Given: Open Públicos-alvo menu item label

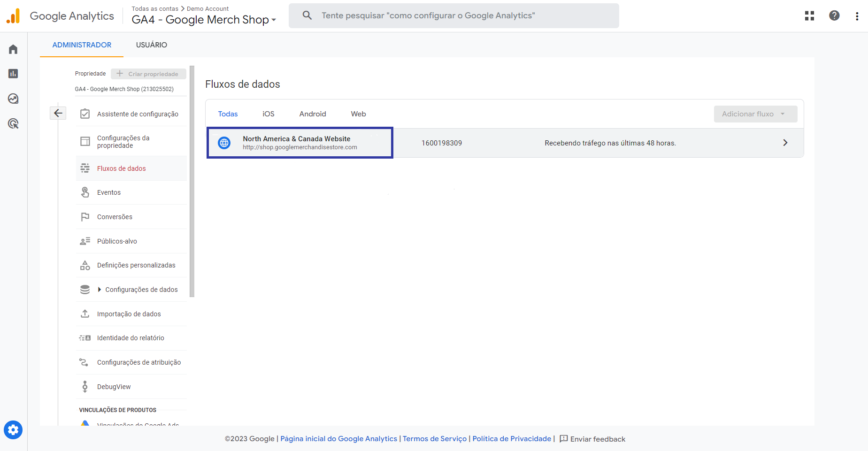Looking at the screenshot, I should tap(117, 241).
